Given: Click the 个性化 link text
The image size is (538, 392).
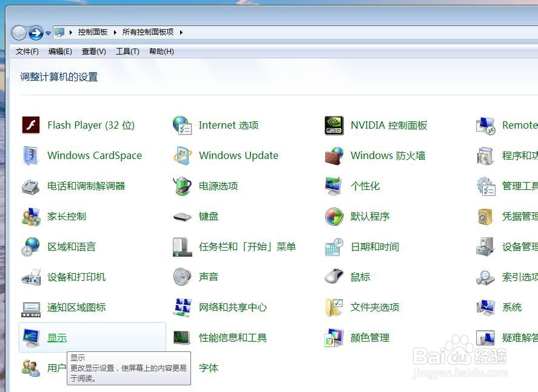Looking at the screenshot, I should (x=365, y=186).
